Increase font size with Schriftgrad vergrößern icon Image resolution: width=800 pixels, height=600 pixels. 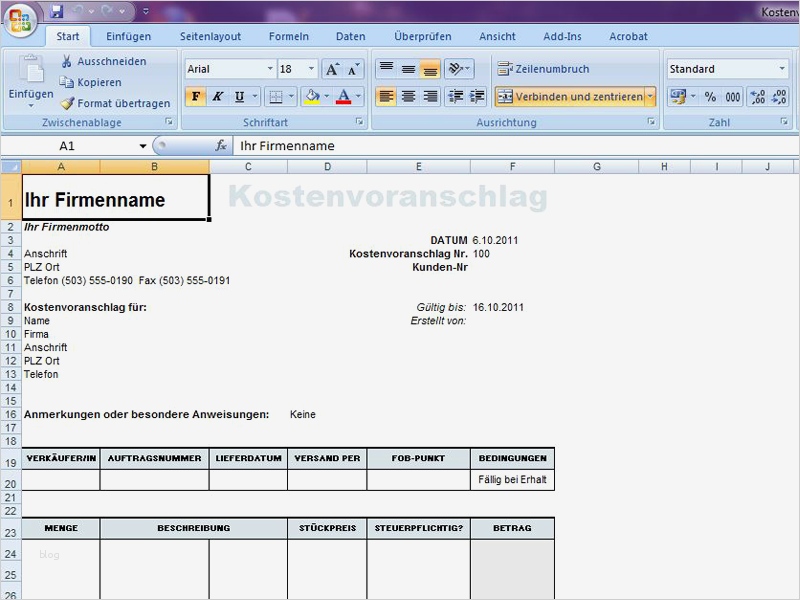click(331, 68)
